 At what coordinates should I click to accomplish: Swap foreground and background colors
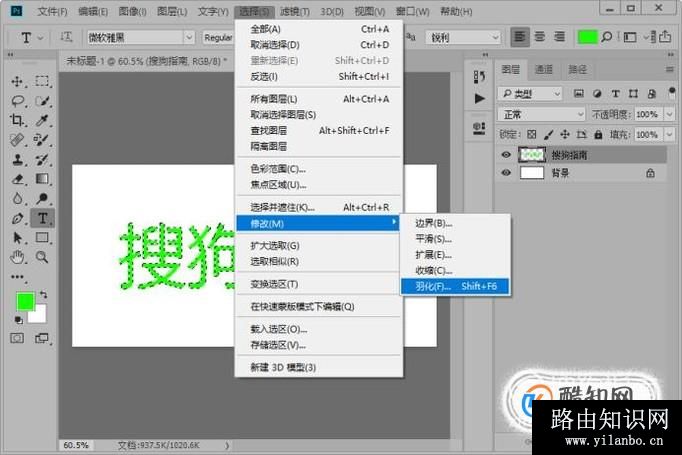pos(43,295)
